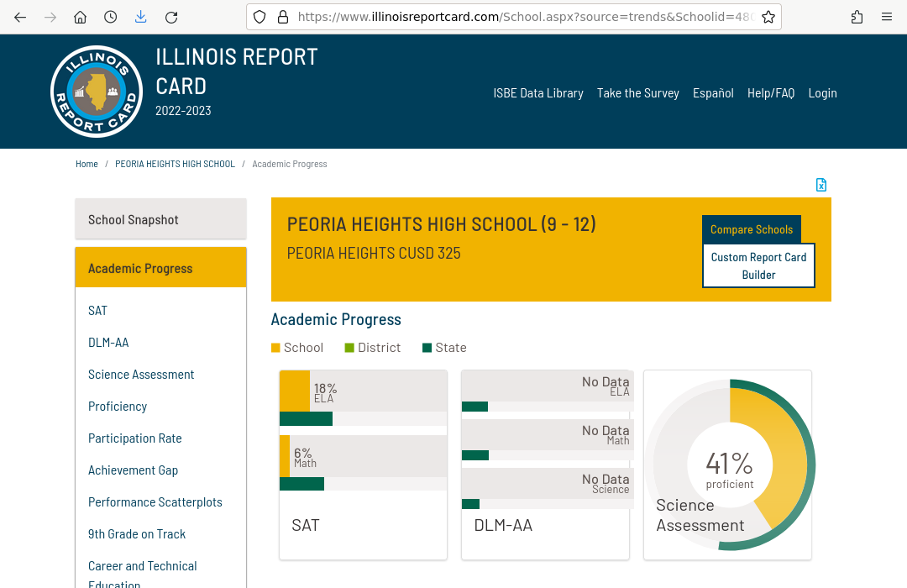
Task: Open the Science Assessment donut chart card
Action: [727, 465]
